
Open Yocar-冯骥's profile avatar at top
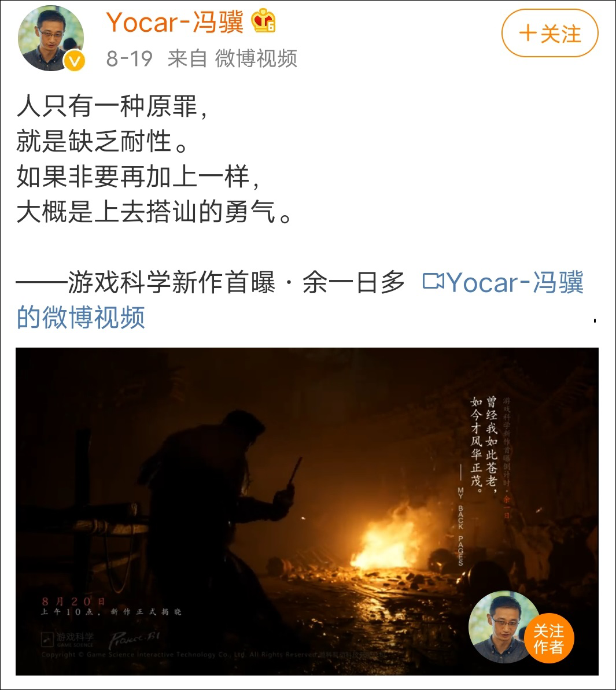pyautogui.click(x=50, y=38)
